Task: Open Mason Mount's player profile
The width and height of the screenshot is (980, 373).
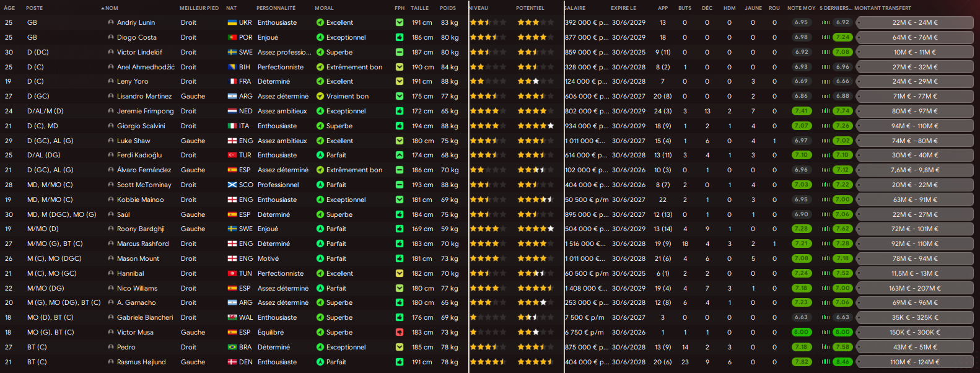Action: [138, 258]
